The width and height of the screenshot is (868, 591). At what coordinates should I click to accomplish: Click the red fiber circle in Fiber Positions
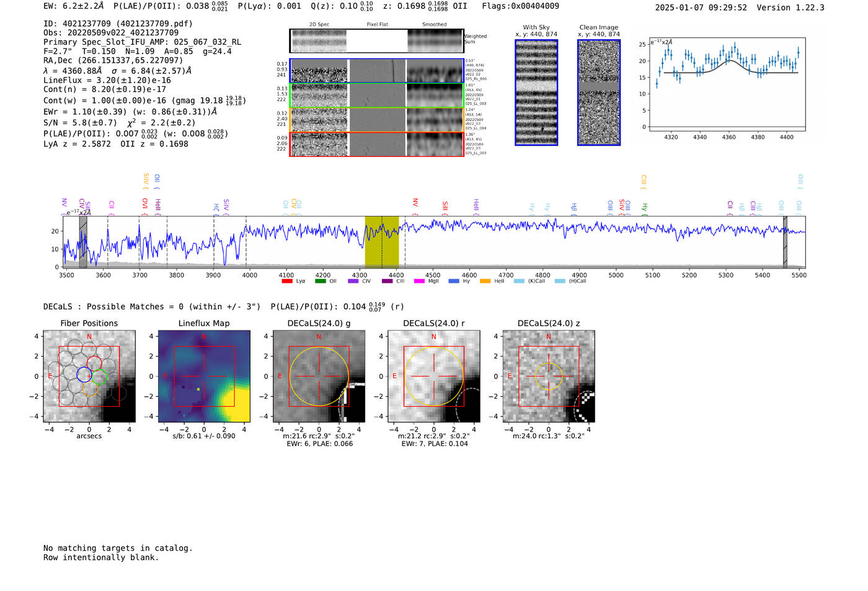94,364
